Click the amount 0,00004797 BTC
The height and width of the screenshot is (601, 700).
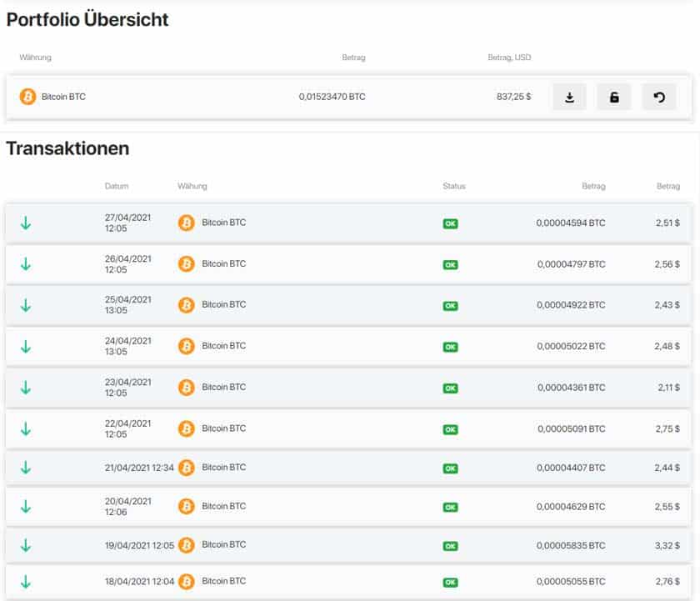coord(572,264)
